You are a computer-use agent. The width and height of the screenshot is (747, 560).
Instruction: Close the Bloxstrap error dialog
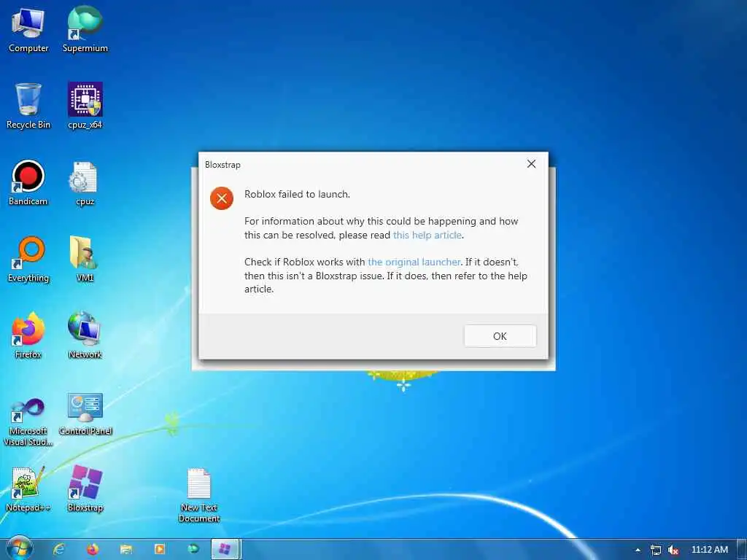pyautogui.click(x=531, y=164)
